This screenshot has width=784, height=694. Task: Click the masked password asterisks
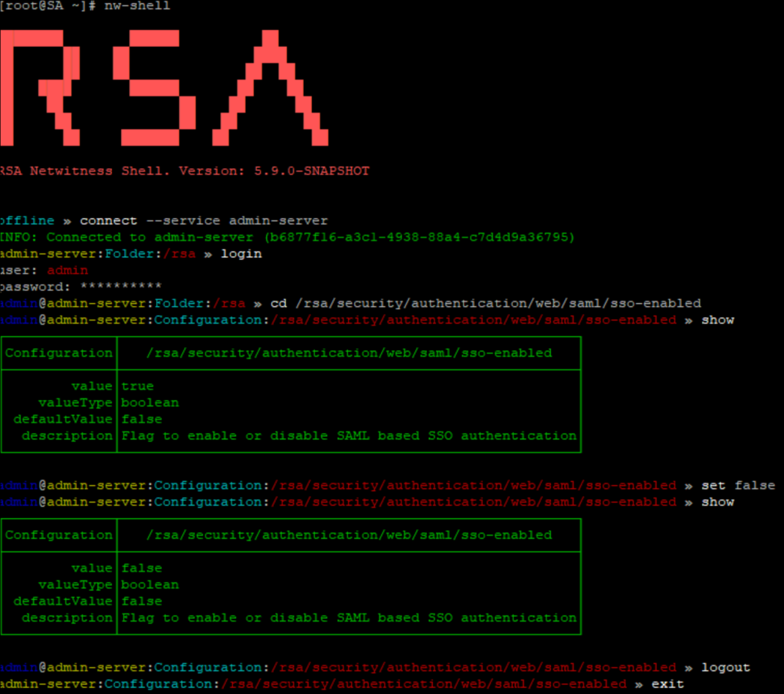coord(121,286)
